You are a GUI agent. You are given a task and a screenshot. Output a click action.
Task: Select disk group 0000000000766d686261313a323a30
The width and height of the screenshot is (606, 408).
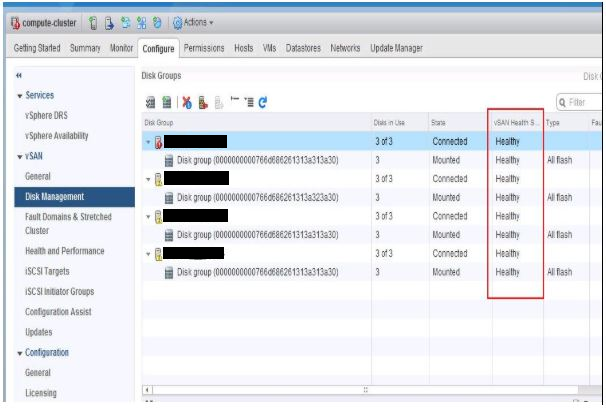(257, 198)
